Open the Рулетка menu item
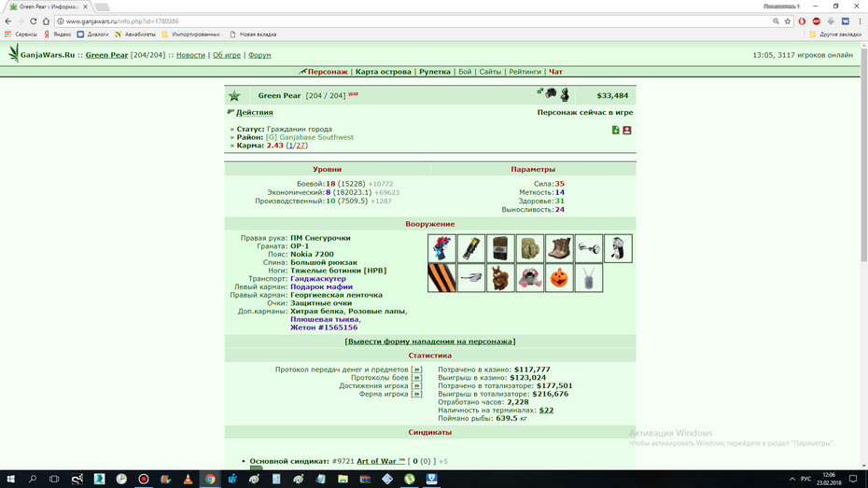 click(435, 72)
